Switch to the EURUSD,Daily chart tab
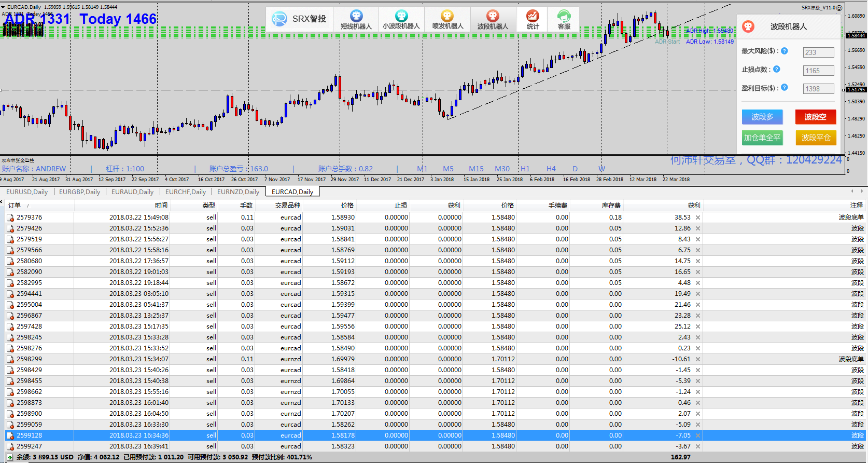 pos(27,192)
